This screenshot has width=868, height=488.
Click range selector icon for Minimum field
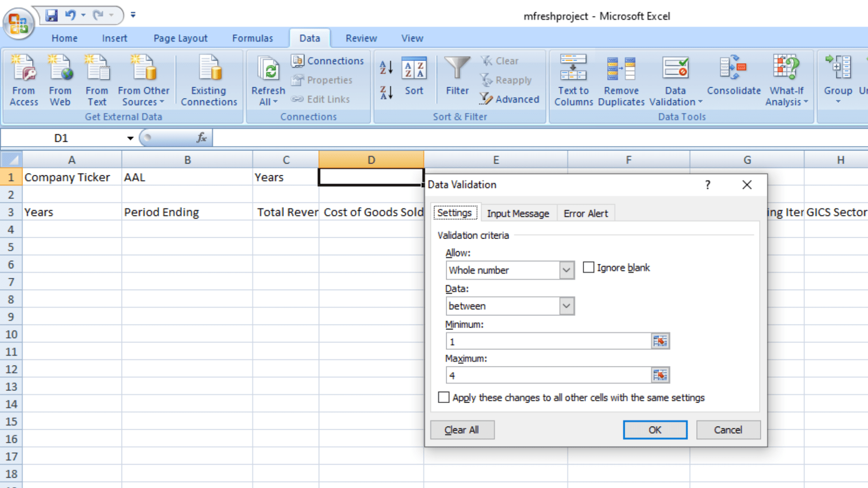(x=660, y=341)
